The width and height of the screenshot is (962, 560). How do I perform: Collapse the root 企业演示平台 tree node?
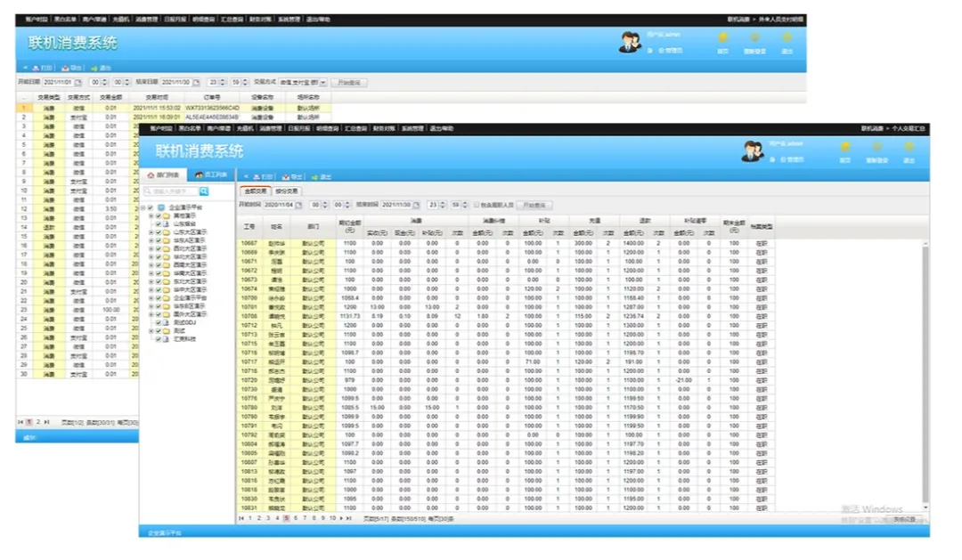[143, 207]
